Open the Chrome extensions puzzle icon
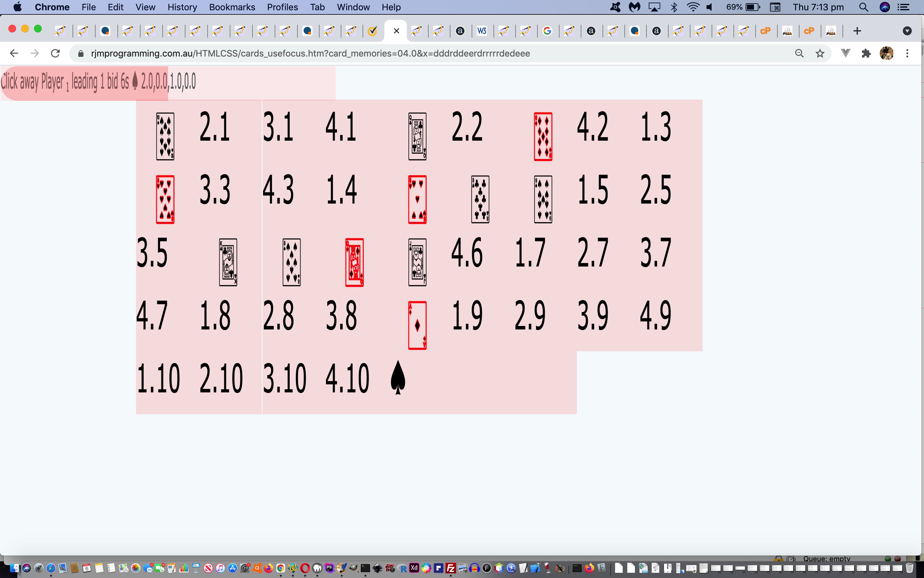This screenshot has height=578, width=924. pyautogui.click(x=866, y=54)
